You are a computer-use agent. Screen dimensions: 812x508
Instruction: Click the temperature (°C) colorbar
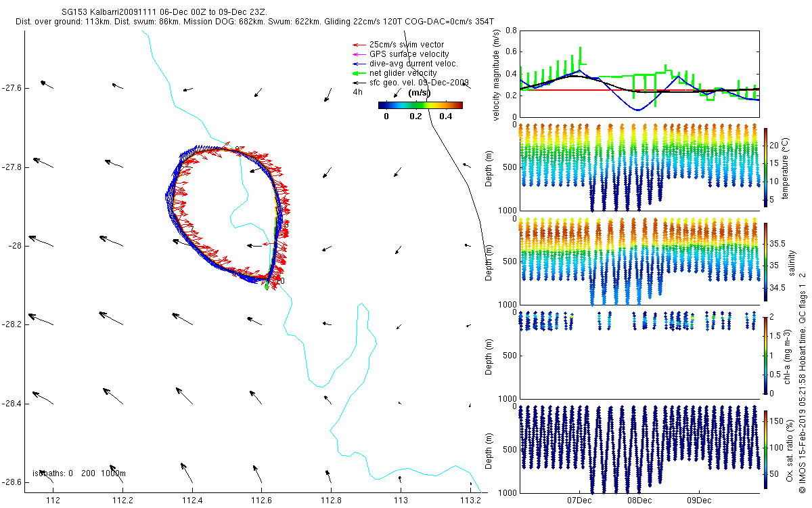(766, 167)
